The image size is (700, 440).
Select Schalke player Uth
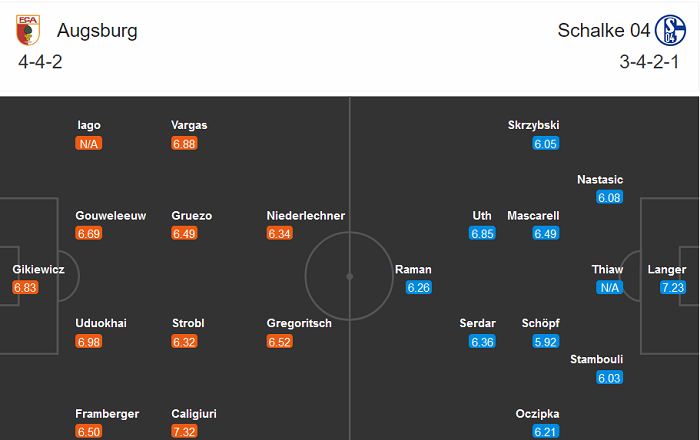(482, 216)
